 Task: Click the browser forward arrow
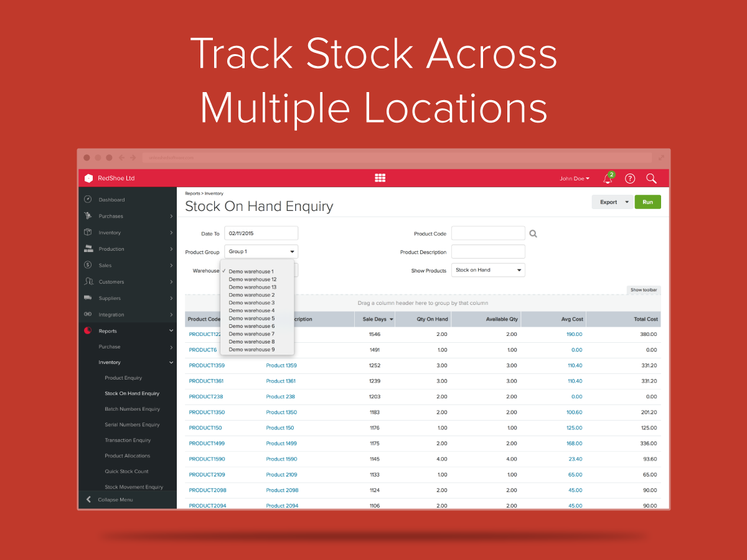(133, 158)
